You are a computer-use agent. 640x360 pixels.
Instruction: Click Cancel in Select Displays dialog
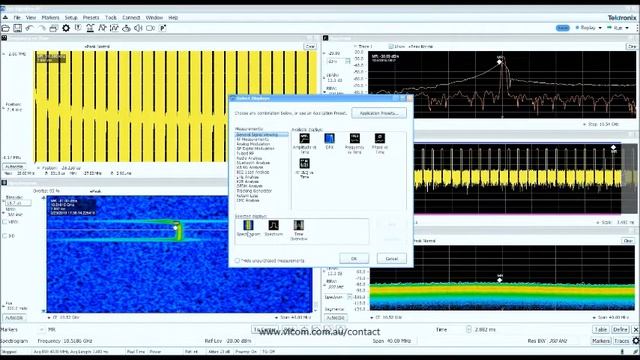391,259
